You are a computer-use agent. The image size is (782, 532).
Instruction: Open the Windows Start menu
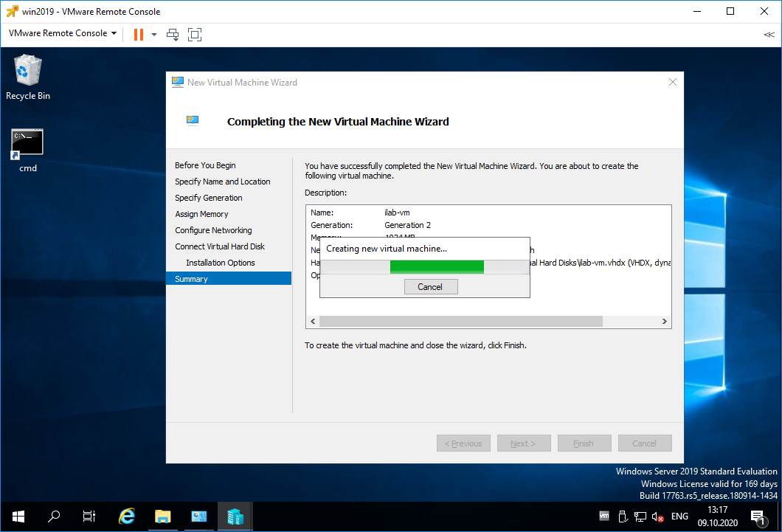click(18, 517)
